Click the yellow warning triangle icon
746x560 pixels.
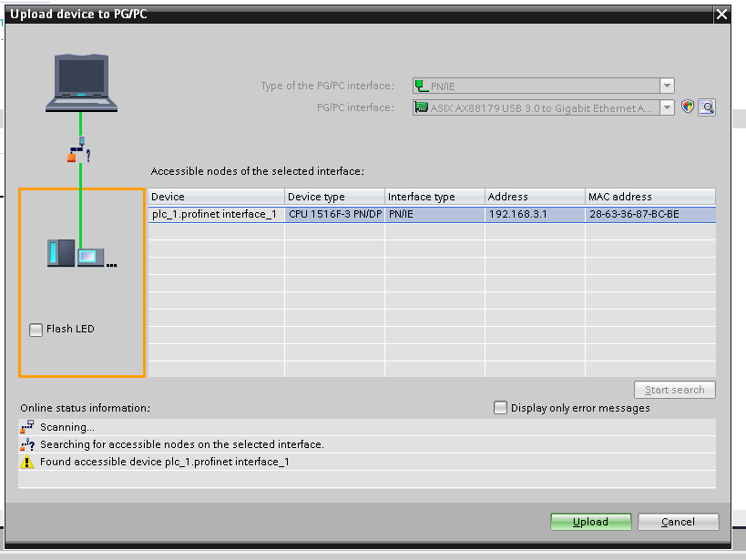[27, 462]
